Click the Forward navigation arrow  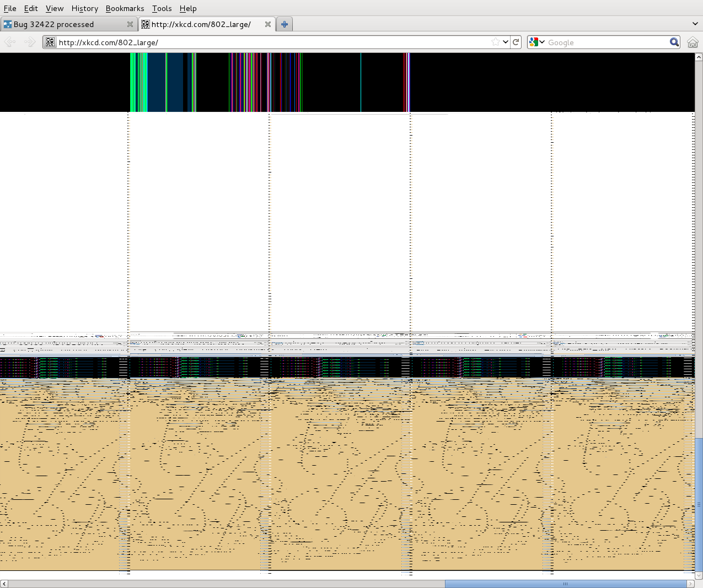[x=30, y=42]
